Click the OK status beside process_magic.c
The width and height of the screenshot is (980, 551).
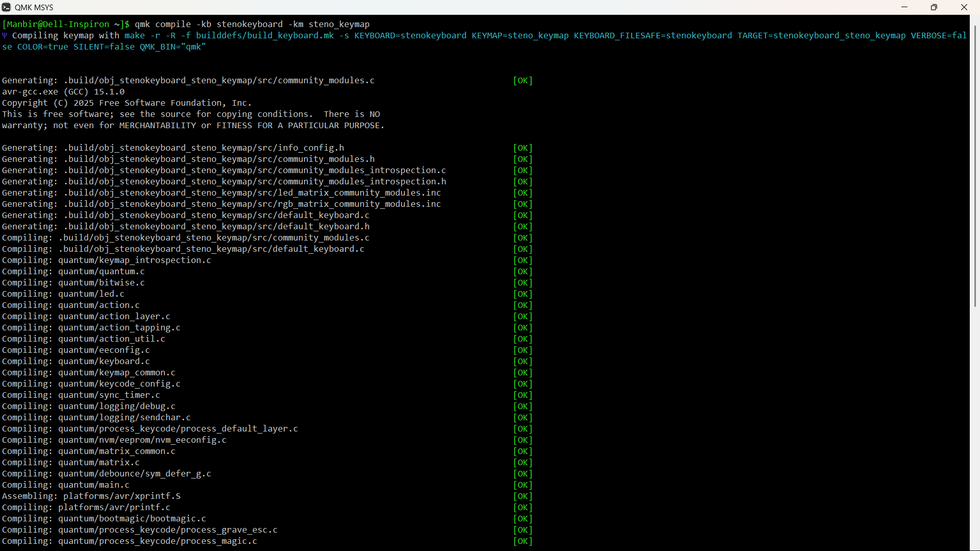point(522,541)
